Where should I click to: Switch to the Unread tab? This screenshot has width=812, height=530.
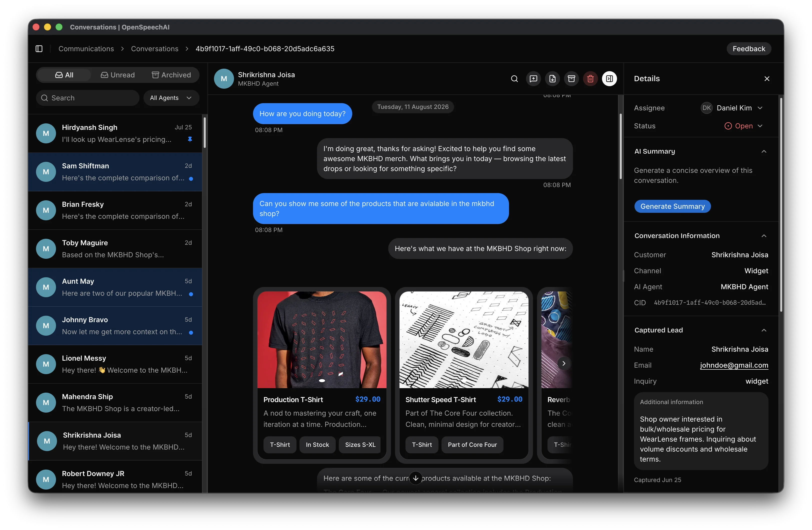(118, 75)
